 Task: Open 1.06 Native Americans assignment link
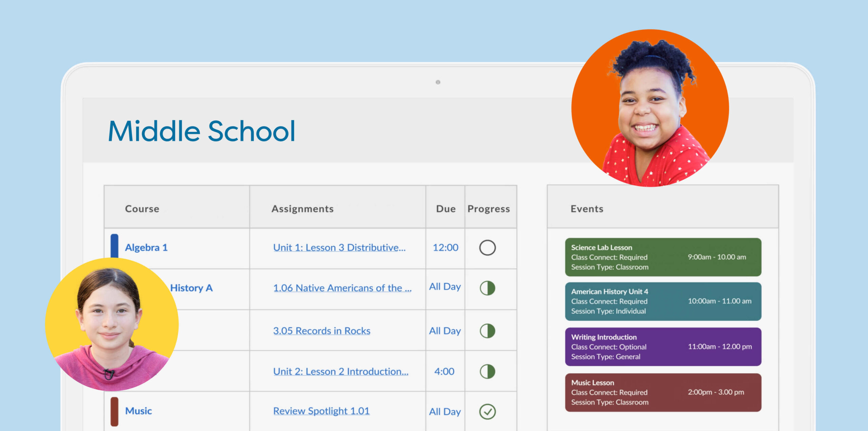tap(342, 288)
